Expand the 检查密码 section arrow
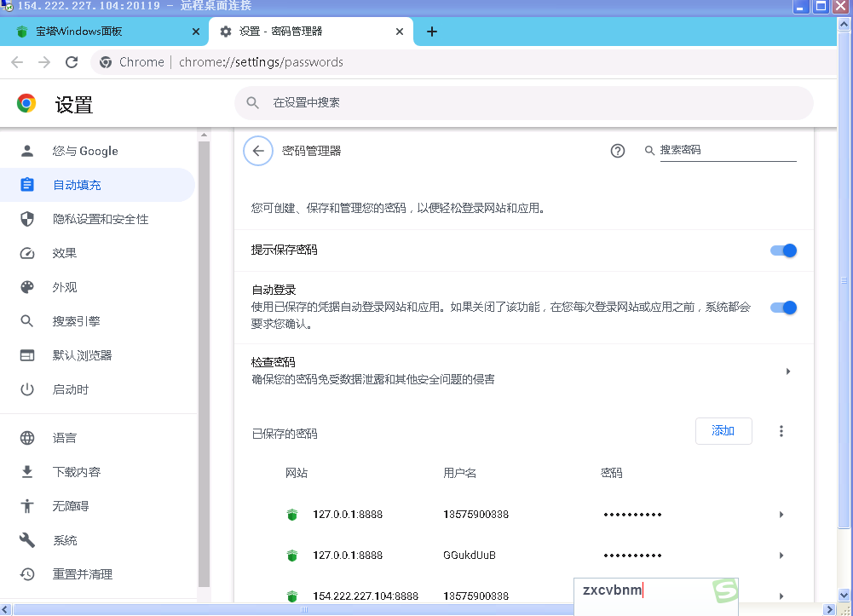Viewport: 853px width, 616px height. pyautogui.click(x=787, y=371)
